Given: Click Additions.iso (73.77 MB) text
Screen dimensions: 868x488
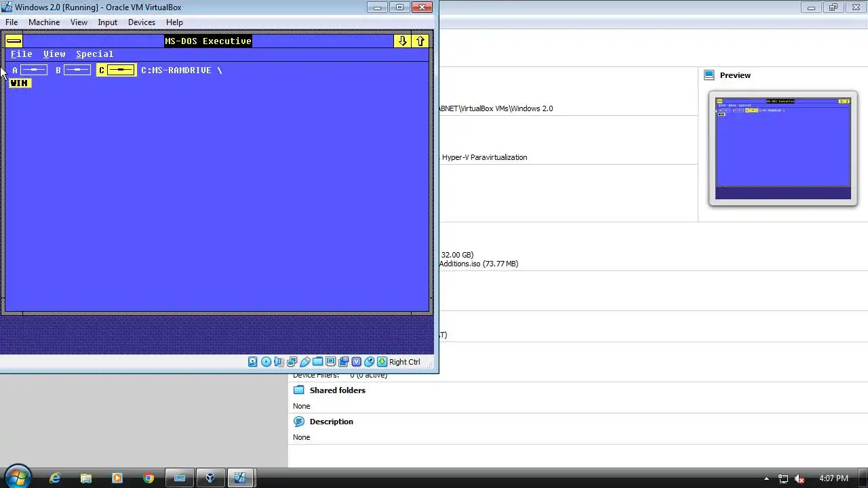Looking at the screenshot, I should coord(479,264).
